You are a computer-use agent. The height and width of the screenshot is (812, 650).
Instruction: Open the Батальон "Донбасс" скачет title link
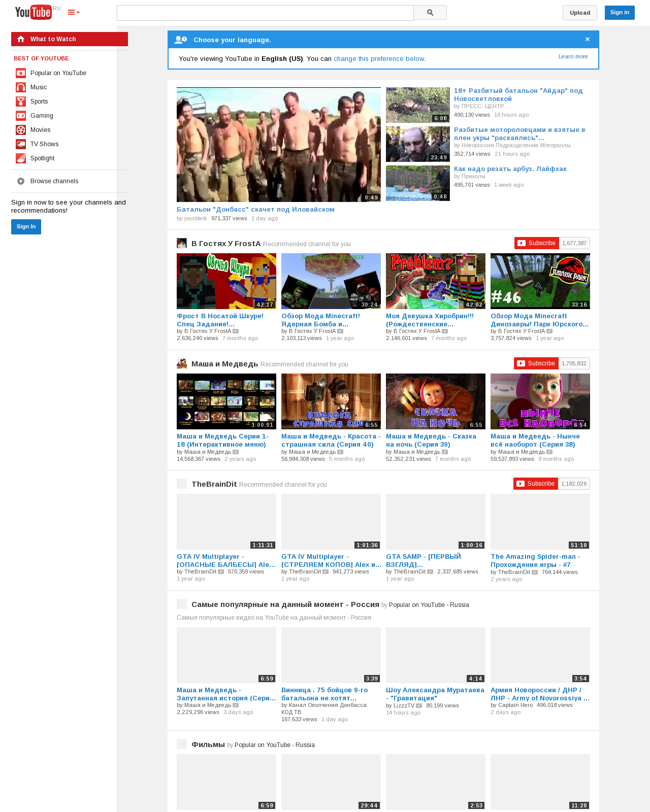pyautogui.click(x=255, y=210)
